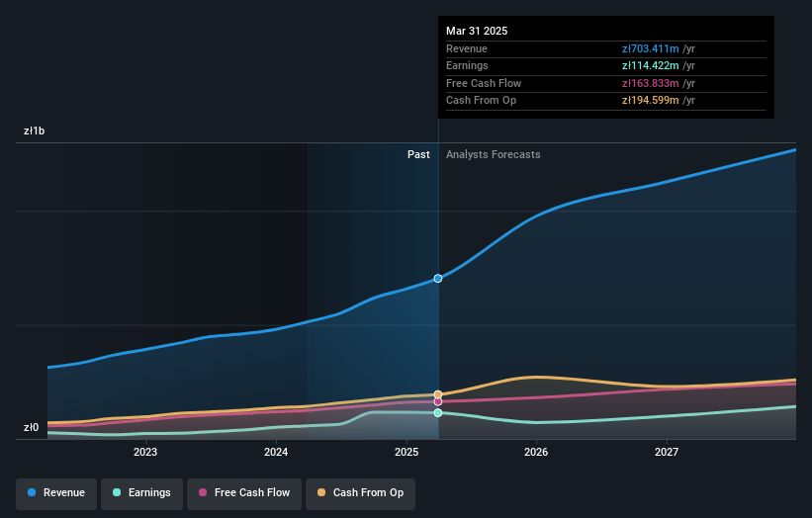Click the 2027 x-axis label

pos(667,452)
